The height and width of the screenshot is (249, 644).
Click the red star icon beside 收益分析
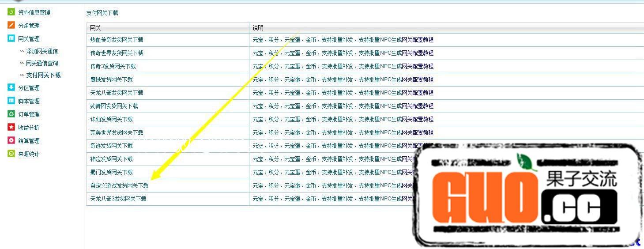(11, 127)
